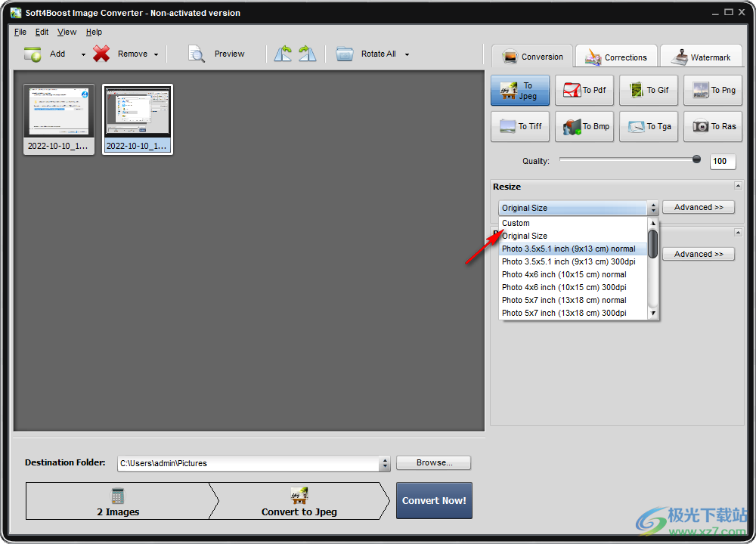Select the To Bmp format

pyautogui.click(x=584, y=127)
